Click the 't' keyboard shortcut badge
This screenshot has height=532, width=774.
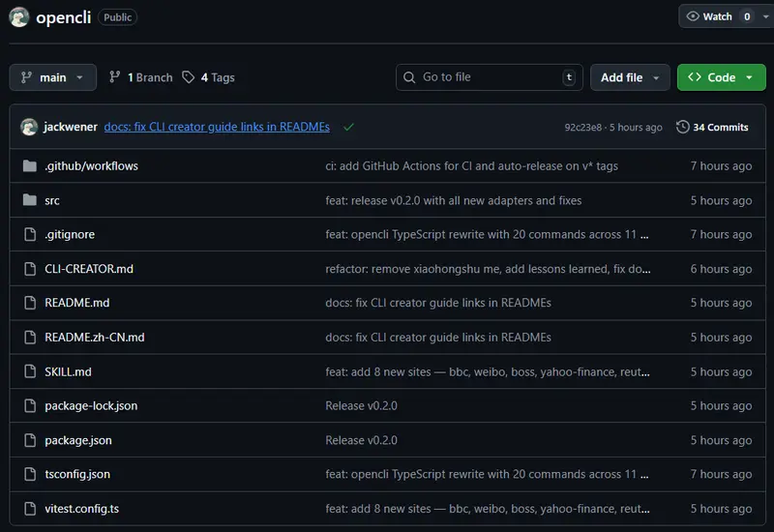coord(569,77)
